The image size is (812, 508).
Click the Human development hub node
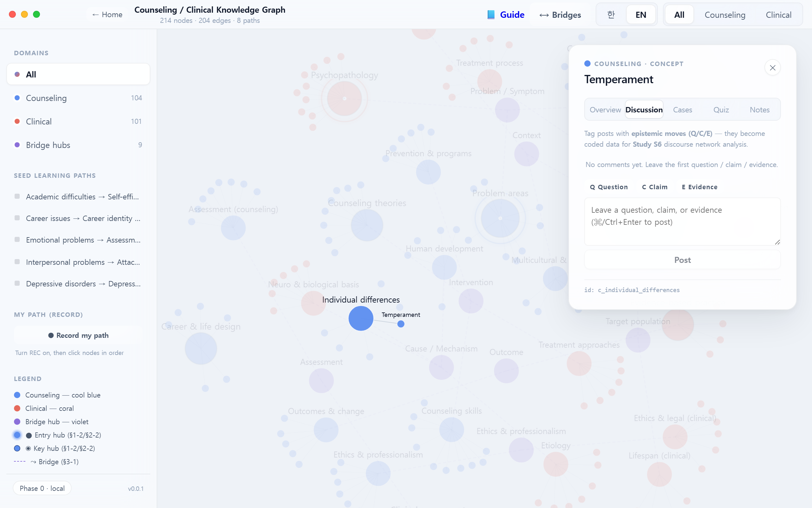pyautogui.click(x=444, y=267)
